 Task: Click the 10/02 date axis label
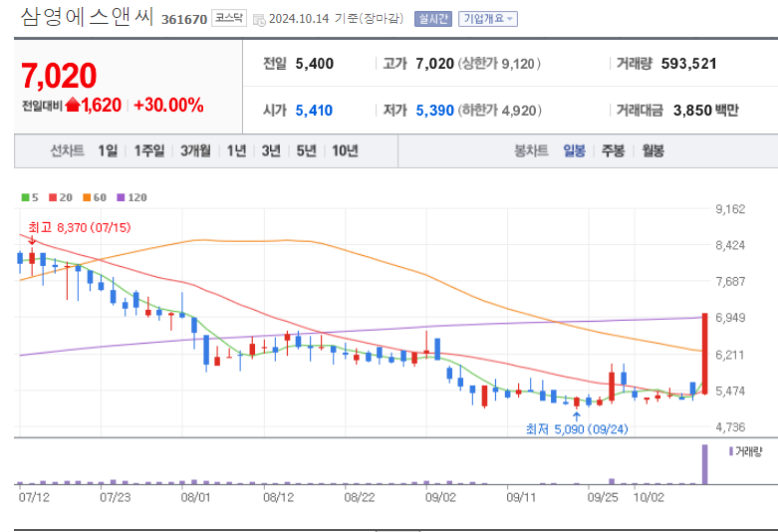(x=648, y=497)
